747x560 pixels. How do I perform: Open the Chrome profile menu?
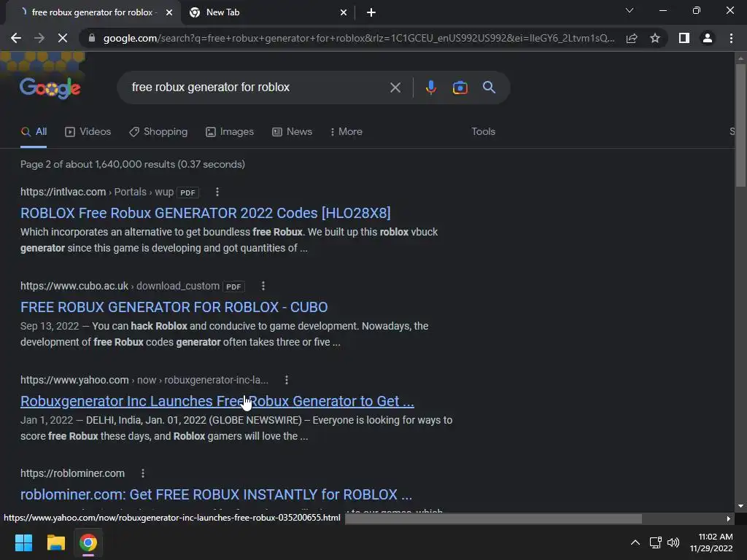click(708, 38)
